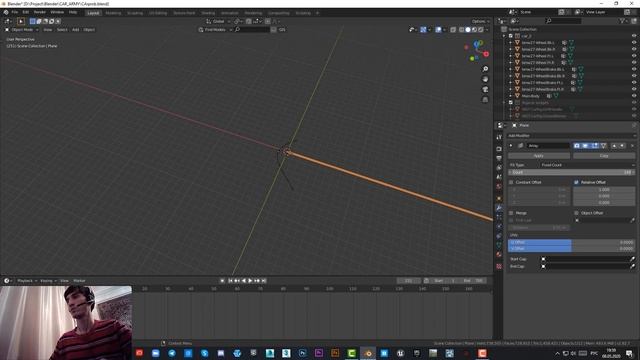Switch to the UV Editing workspace tab

pos(158,13)
